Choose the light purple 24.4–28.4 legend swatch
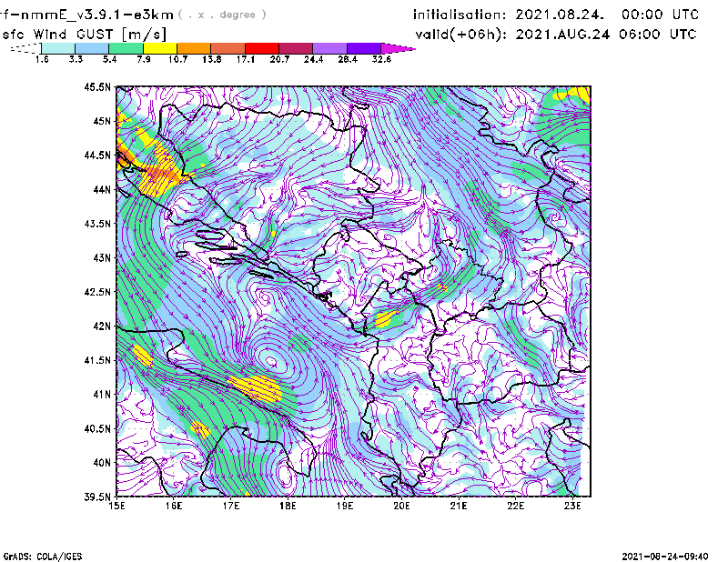The height and width of the screenshot is (562, 728). coord(329,48)
